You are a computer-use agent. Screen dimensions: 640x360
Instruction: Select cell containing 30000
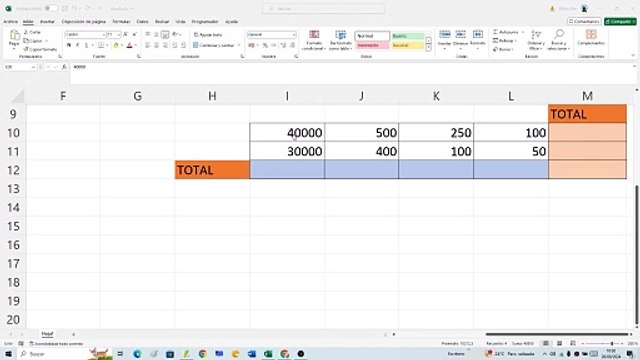pyautogui.click(x=287, y=151)
